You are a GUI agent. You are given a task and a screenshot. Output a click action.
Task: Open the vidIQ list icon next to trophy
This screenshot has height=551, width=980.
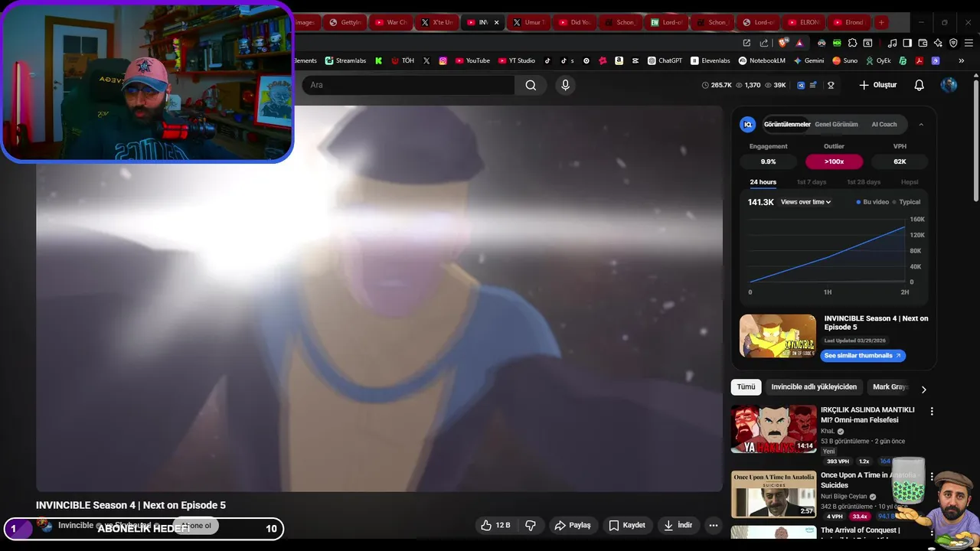pyautogui.click(x=813, y=85)
